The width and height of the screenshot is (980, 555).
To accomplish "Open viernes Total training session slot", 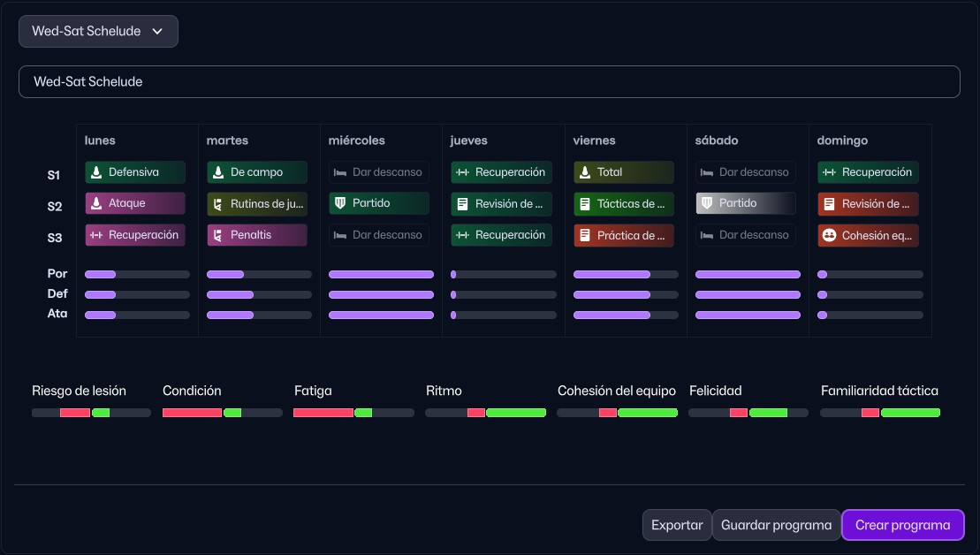I will pos(623,172).
